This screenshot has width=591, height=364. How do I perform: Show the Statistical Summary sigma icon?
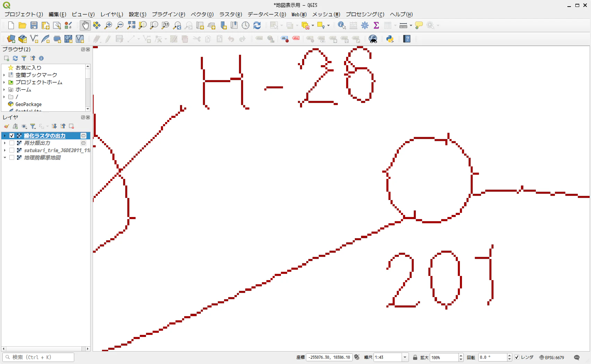click(x=376, y=25)
